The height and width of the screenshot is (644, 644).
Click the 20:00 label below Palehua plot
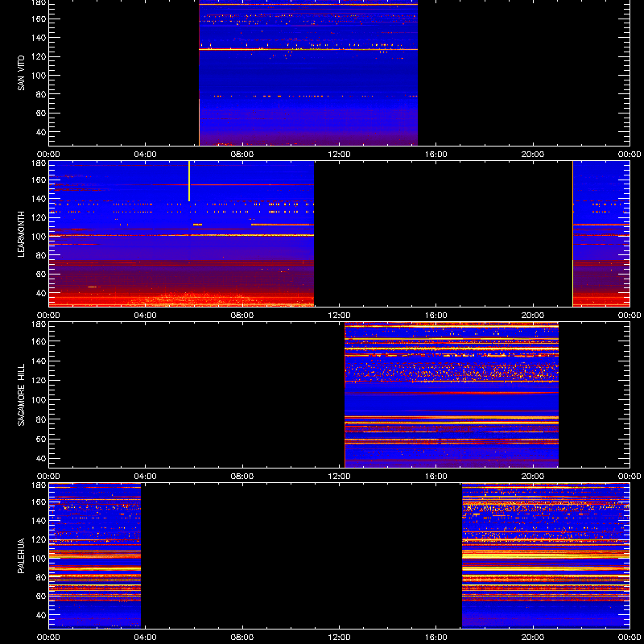(x=533, y=638)
